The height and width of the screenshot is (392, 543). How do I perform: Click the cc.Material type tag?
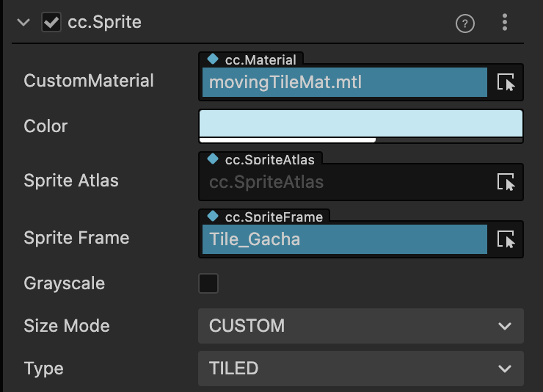(252, 60)
